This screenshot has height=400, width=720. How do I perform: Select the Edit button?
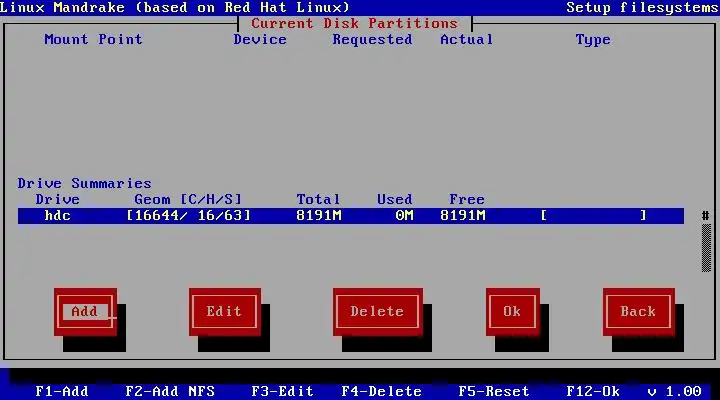tap(225, 312)
